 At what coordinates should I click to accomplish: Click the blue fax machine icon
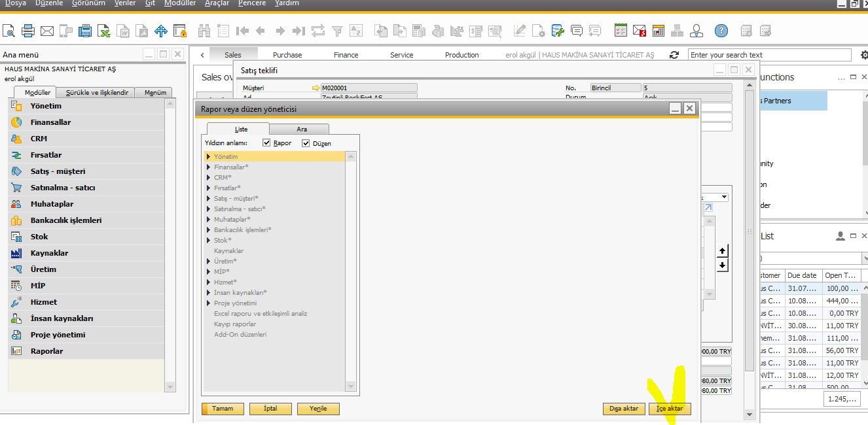[x=85, y=31]
